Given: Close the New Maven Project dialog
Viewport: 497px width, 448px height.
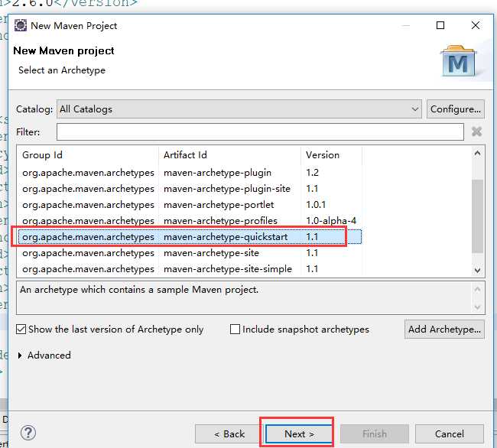Looking at the screenshot, I should pos(475,25).
